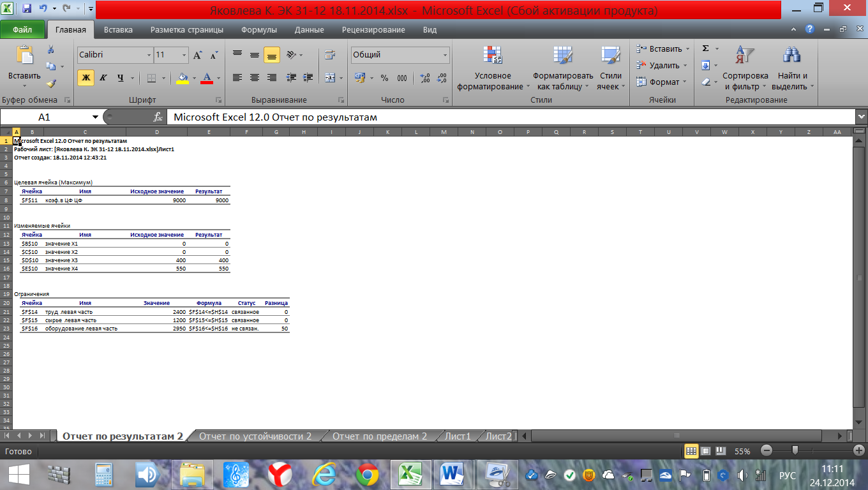This screenshot has height=490, width=868.
Task: Open the Fill down icon
Action: [x=706, y=66]
